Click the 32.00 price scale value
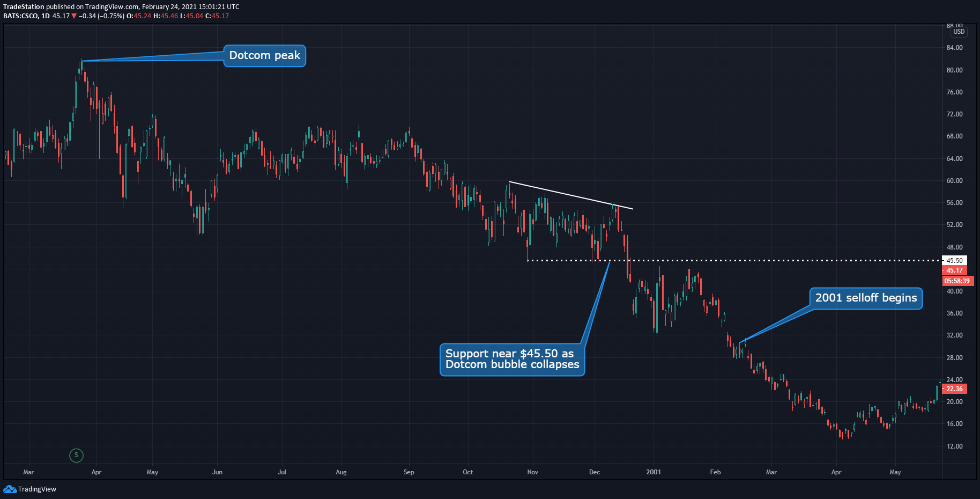 point(954,335)
